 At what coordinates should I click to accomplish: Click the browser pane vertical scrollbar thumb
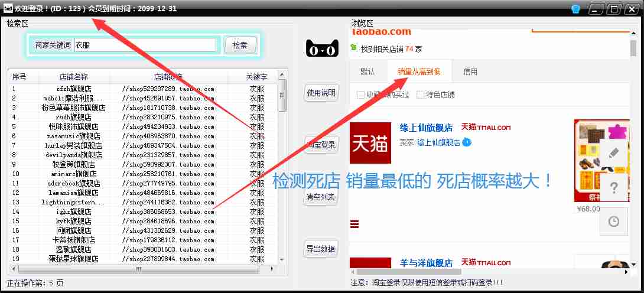click(633, 48)
